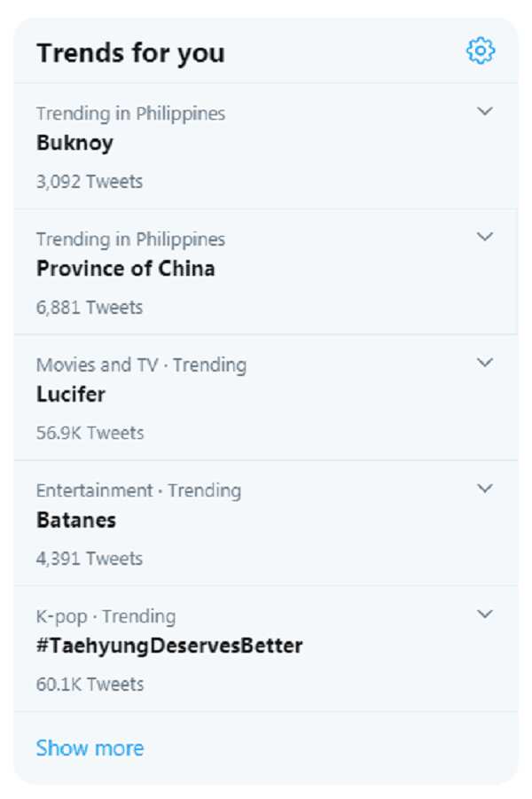Select the Entertainment · Trending label
The height and width of the screenshot is (799, 532).
[138, 490]
